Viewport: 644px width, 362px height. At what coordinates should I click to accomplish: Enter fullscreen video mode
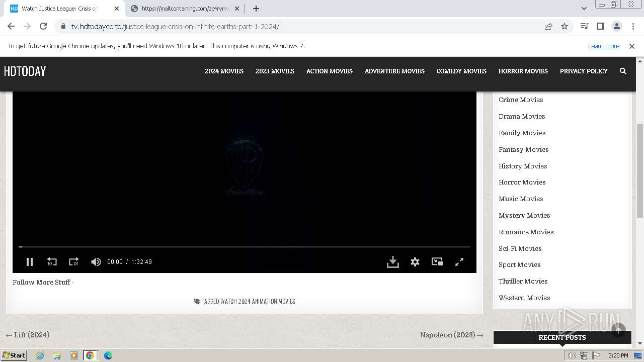tap(459, 262)
